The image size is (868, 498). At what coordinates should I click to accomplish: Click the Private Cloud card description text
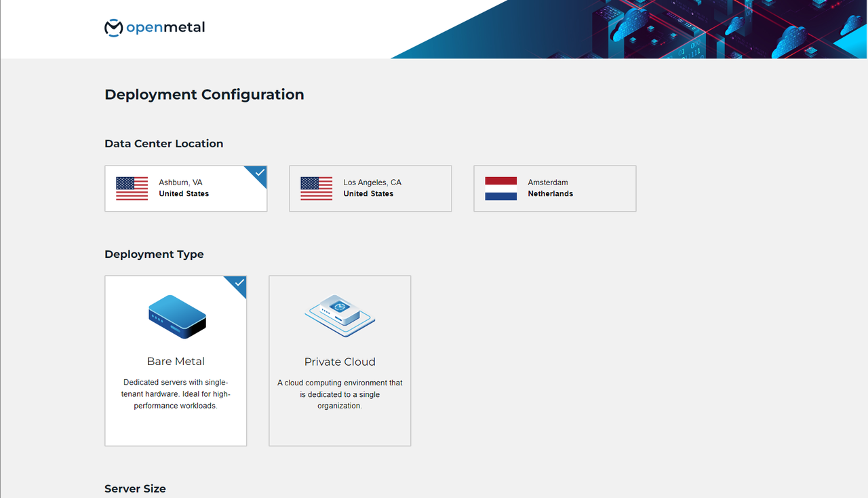click(340, 394)
